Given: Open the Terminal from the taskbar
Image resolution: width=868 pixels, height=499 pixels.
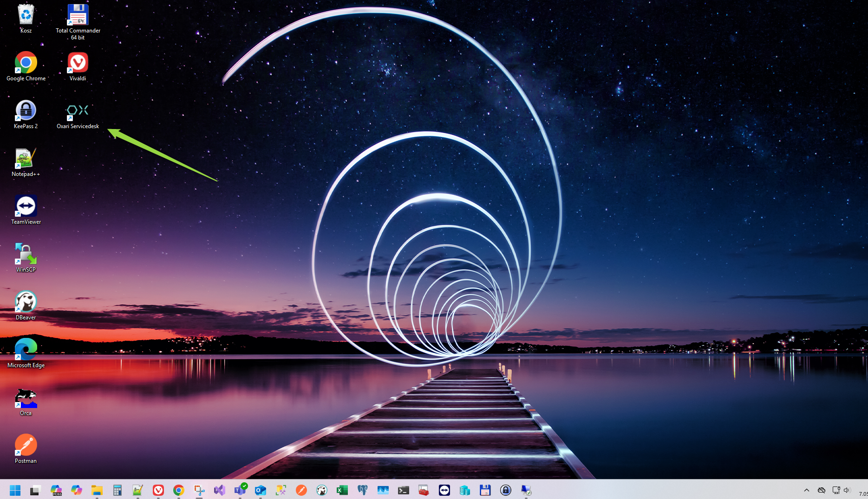Looking at the screenshot, I should point(404,490).
